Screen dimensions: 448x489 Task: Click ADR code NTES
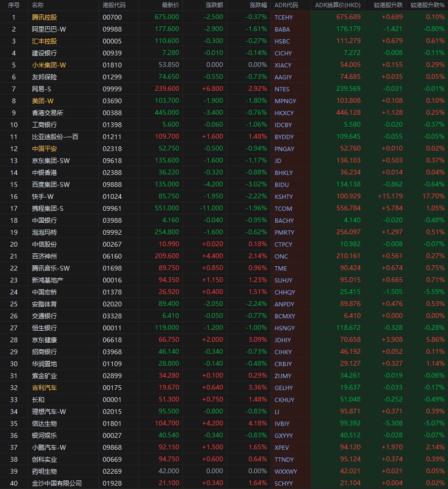coord(282,89)
